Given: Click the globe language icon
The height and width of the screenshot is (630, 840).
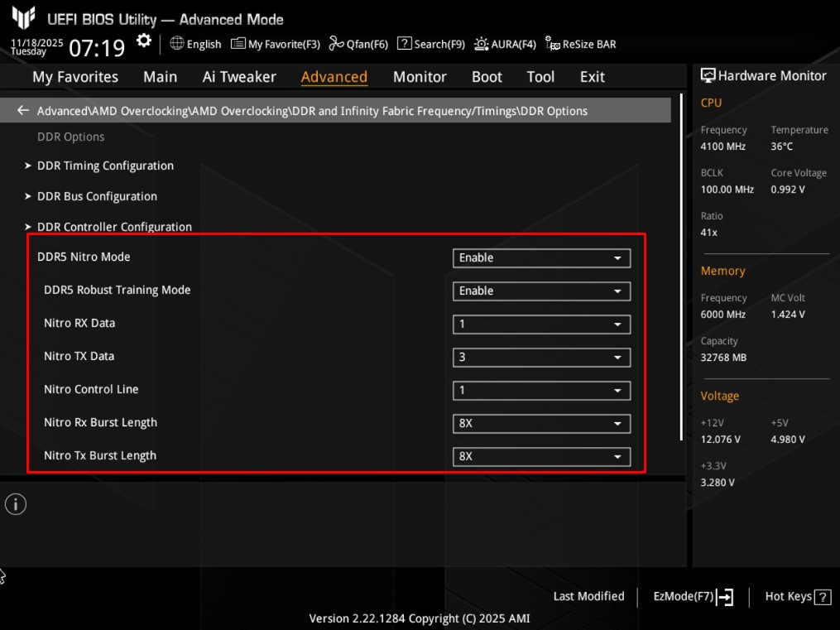Looking at the screenshot, I should click(177, 43).
